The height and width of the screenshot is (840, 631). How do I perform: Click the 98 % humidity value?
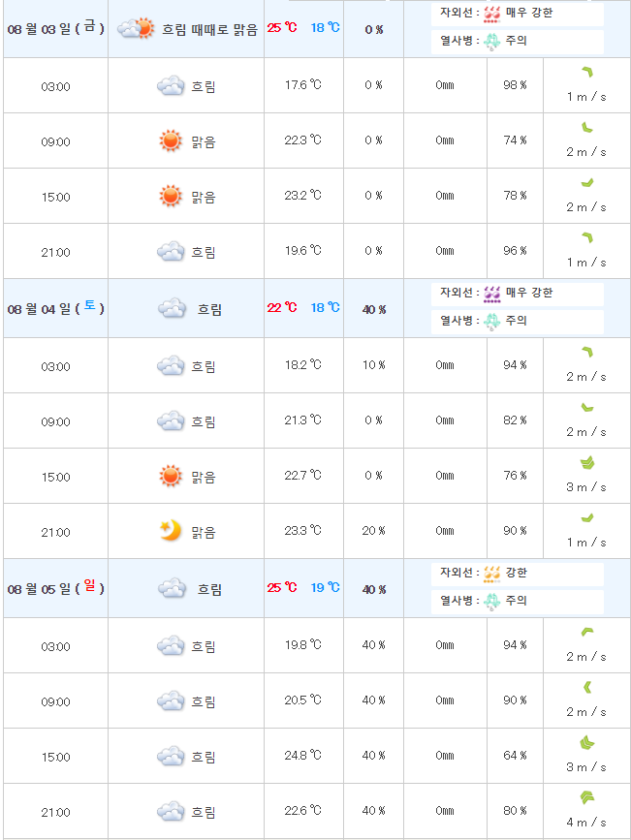pyautogui.click(x=515, y=85)
